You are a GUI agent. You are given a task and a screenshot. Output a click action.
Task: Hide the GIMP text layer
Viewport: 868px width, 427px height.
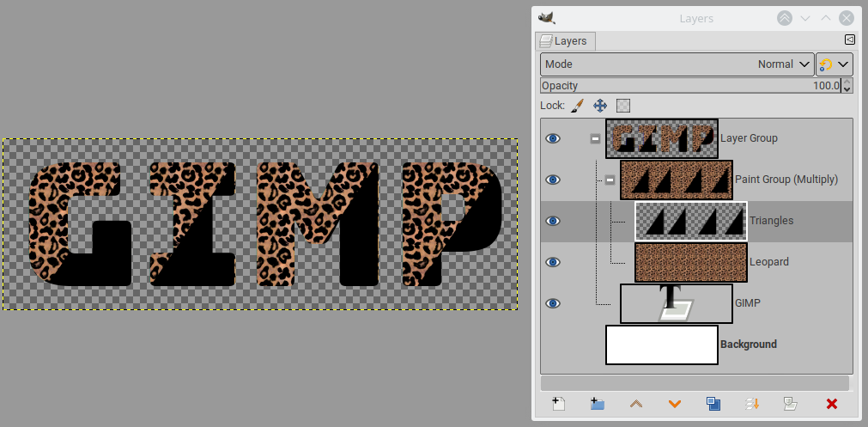pyautogui.click(x=552, y=303)
